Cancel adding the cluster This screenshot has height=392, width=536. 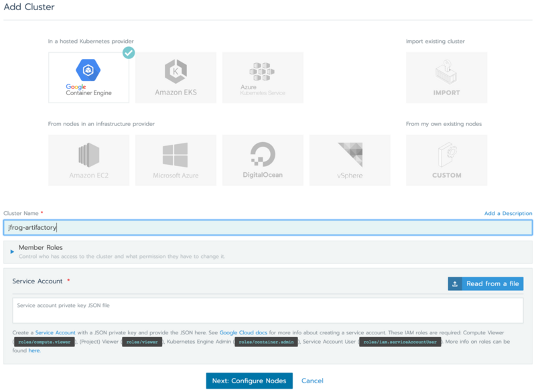pyautogui.click(x=312, y=381)
